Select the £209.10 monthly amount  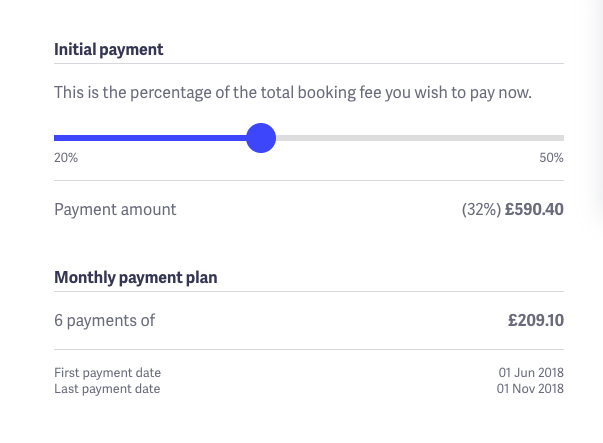(536, 321)
